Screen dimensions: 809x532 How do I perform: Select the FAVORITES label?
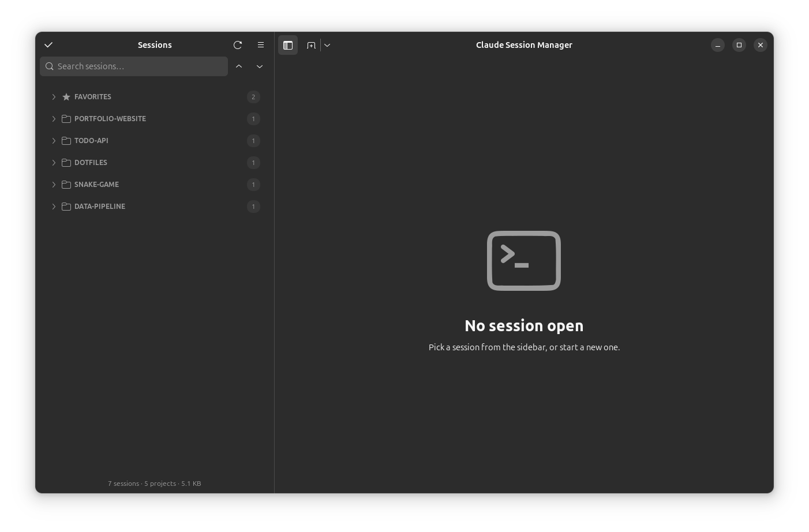coord(93,97)
